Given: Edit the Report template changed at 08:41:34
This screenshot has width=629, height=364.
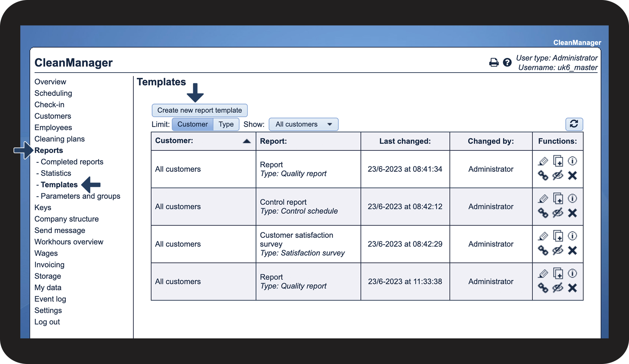Looking at the screenshot, I should 543,161.
